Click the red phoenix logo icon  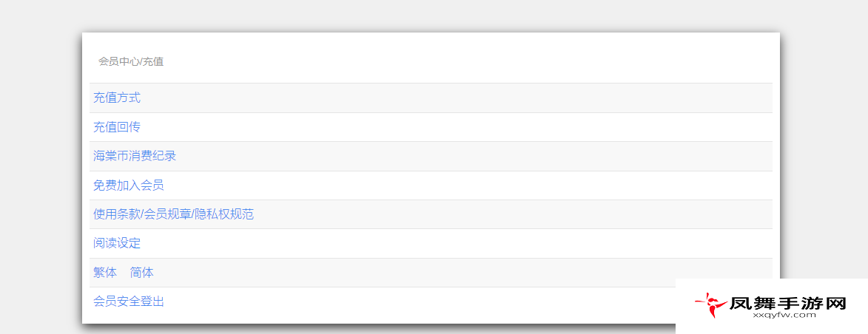point(711,306)
